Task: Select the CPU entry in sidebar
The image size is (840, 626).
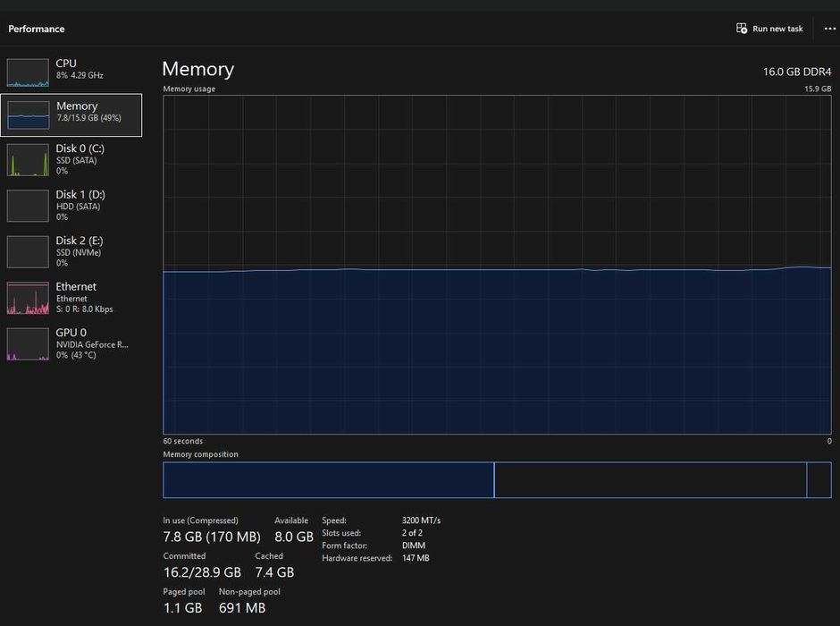Action: pos(71,72)
